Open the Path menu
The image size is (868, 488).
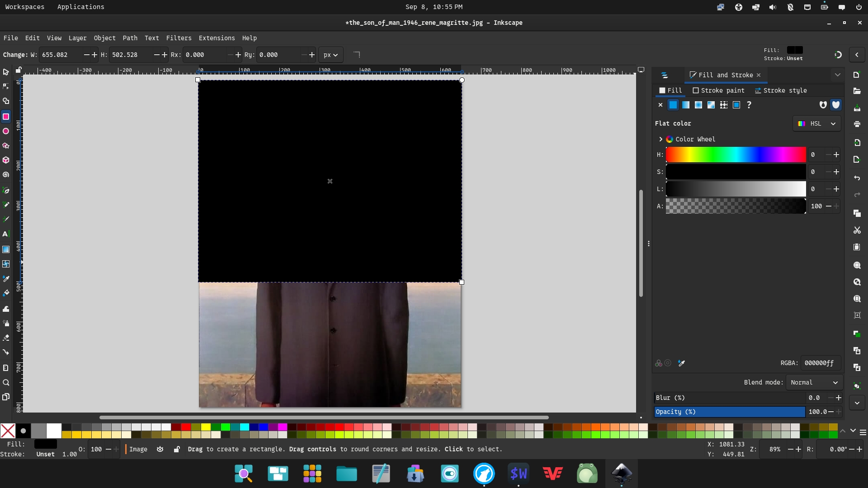pyautogui.click(x=130, y=38)
